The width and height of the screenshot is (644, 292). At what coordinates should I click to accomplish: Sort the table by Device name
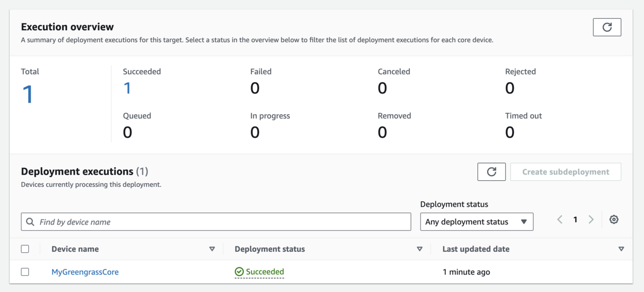pyautogui.click(x=212, y=249)
